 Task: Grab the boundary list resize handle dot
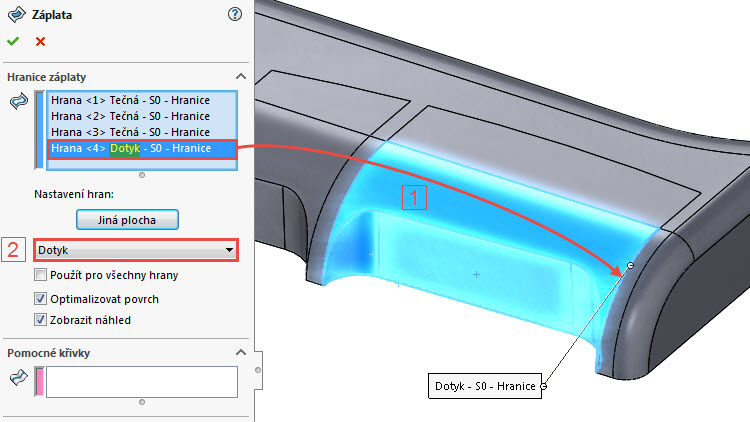coord(142,175)
